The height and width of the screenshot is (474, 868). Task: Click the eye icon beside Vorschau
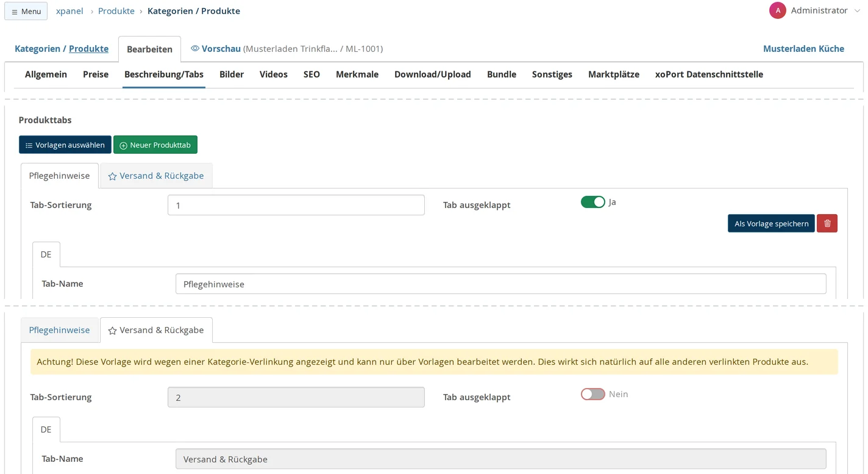(195, 48)
